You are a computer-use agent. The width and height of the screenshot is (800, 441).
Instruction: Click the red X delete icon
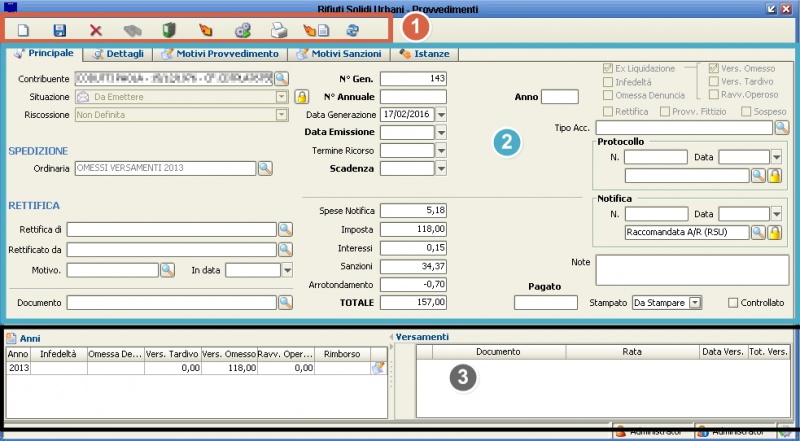pyautogui.click(x=96, y=31)
